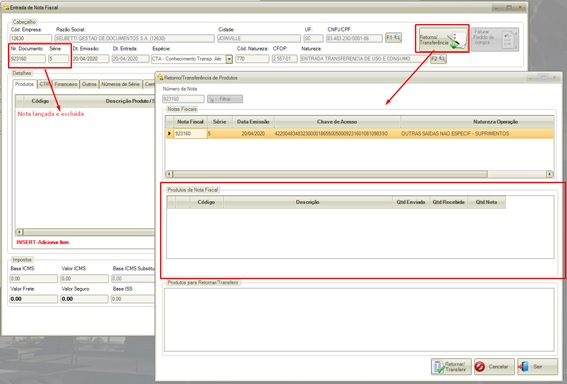Click the Base ICMS value field

pos(34,278)
